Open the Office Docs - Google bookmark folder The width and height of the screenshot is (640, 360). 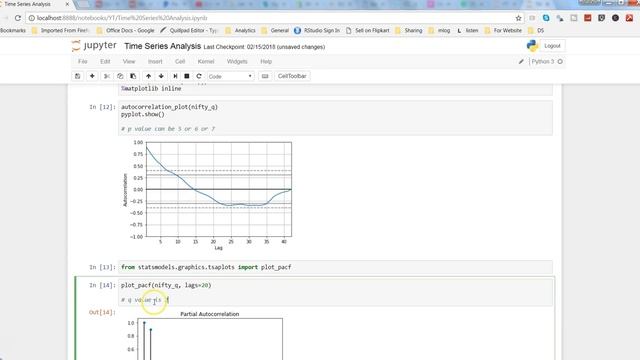point(126,31)
